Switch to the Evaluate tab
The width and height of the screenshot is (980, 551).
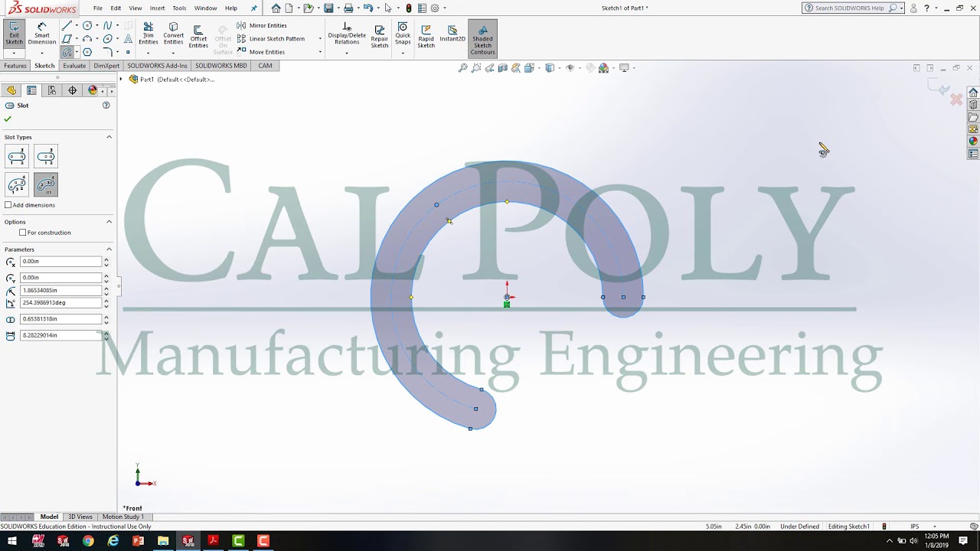tap(74, 66)
